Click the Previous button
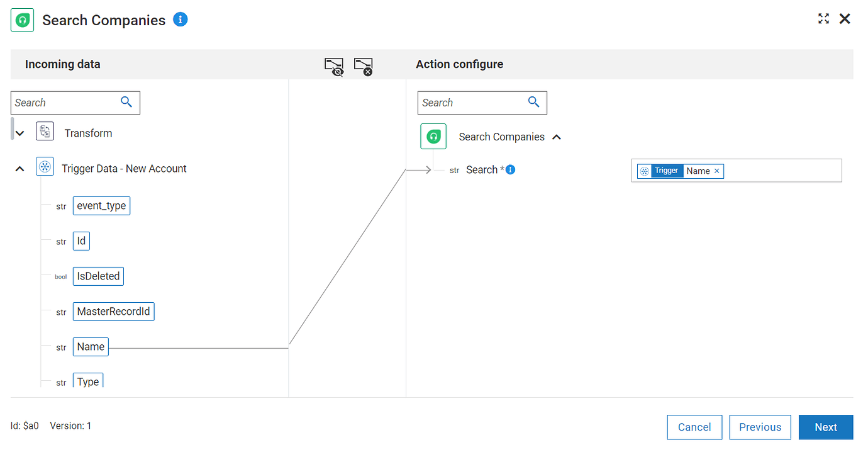868x452 pixels. click(760, 427)
